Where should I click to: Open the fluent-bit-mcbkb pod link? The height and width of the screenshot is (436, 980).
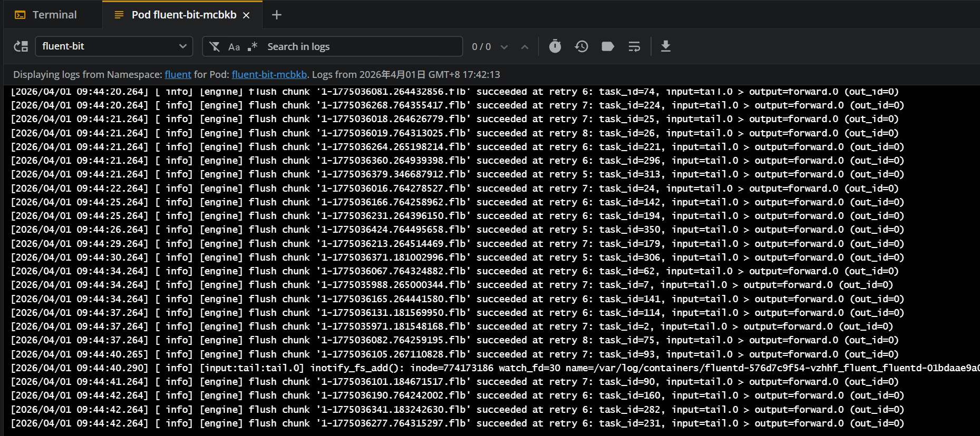tap(269, 75)
